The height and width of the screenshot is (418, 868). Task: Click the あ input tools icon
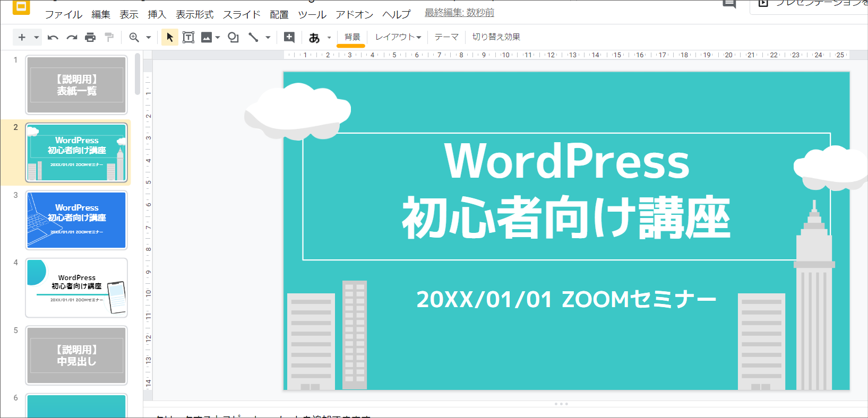pyautogui.click(x=314, y=38)
